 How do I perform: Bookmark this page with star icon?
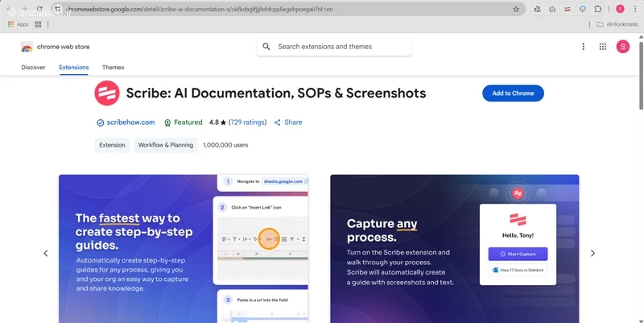point(516,9)
